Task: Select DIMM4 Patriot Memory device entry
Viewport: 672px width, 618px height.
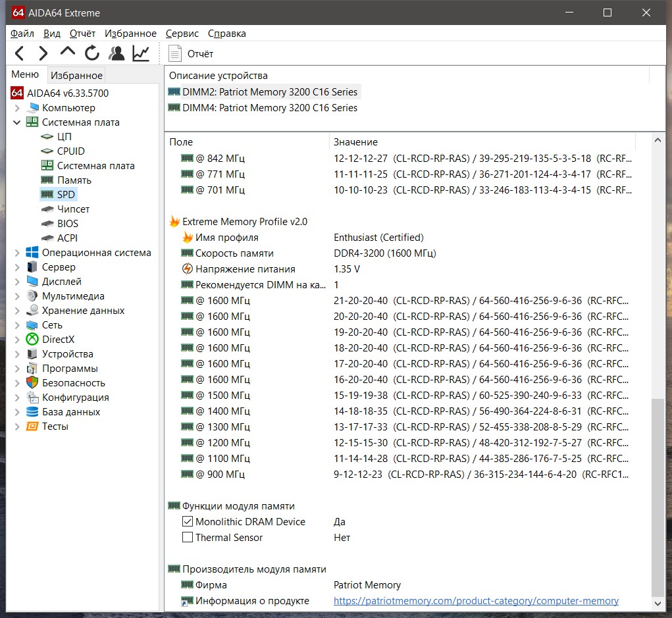Action: 269,108
